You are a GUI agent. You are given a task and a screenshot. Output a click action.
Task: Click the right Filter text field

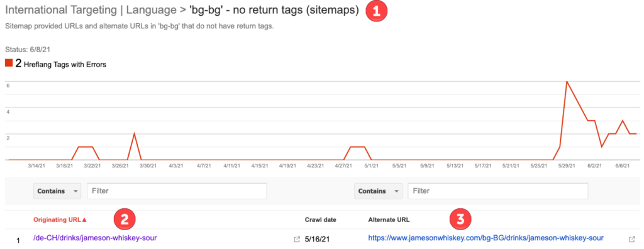click(x=498, y=191)
